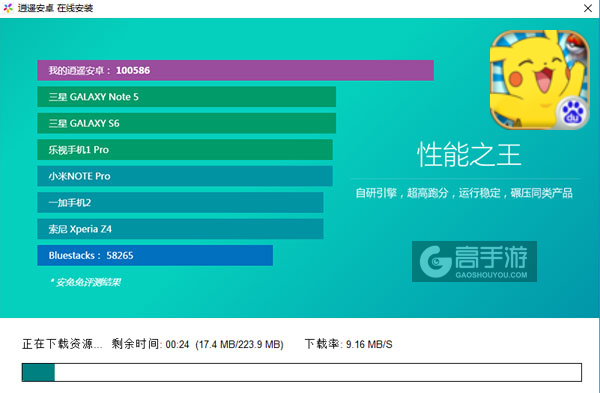Click the 正在下载资源 status text
600x393 pixels.
pos(62,344)
